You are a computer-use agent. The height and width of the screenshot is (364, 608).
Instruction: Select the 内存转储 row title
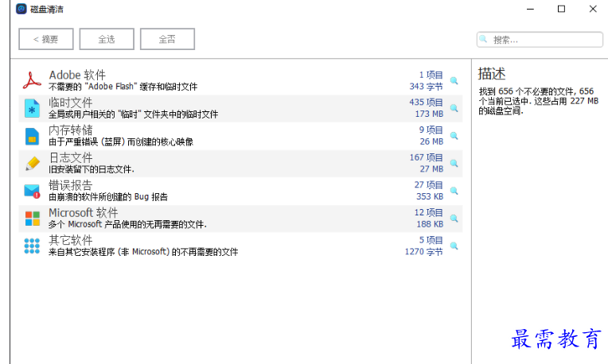tap(71, 130)
